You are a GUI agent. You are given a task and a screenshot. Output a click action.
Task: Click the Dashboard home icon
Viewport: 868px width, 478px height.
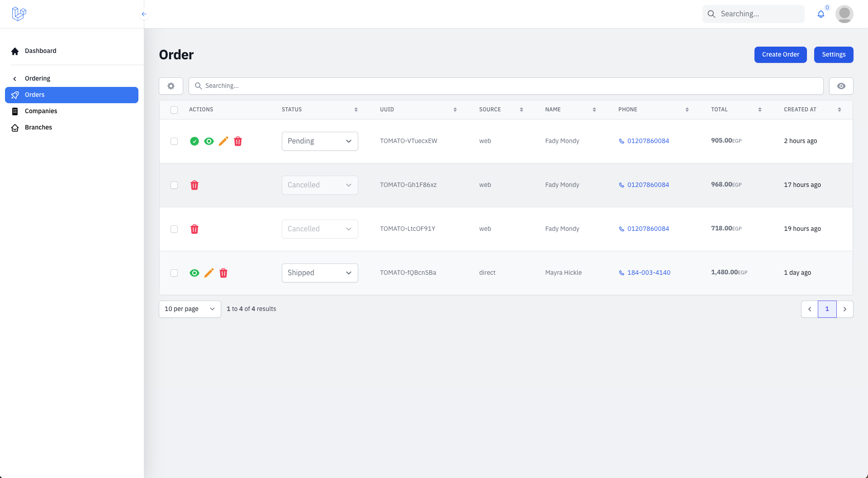tap(15, 51)
